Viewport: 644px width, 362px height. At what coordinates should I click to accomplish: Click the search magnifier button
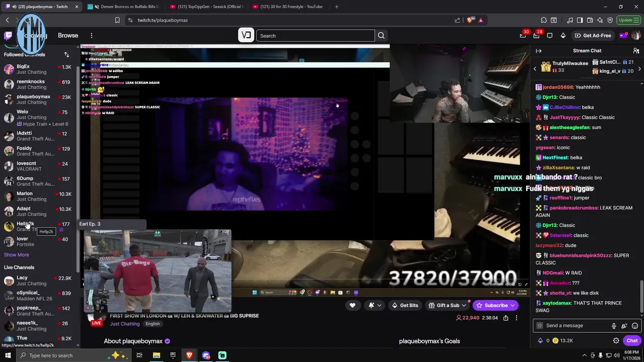pyautogui.click(x=381, y=36)
